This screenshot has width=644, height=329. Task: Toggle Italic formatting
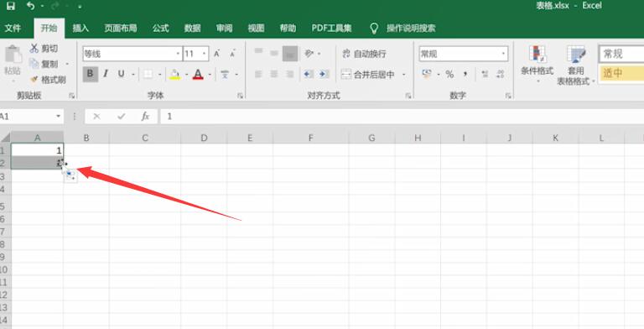106,74
